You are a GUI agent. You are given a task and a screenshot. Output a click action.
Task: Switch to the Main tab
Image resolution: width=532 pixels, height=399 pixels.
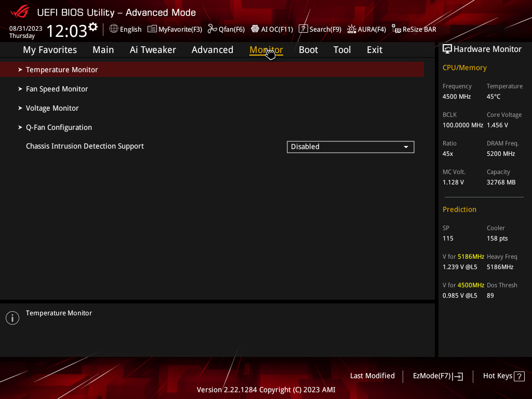coord(103,50)
